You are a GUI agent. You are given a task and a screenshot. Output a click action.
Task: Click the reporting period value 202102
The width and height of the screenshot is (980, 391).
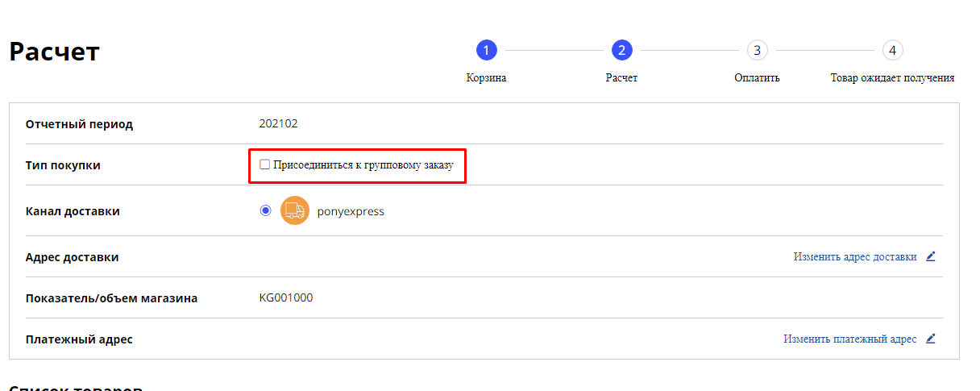coord(278,123)
